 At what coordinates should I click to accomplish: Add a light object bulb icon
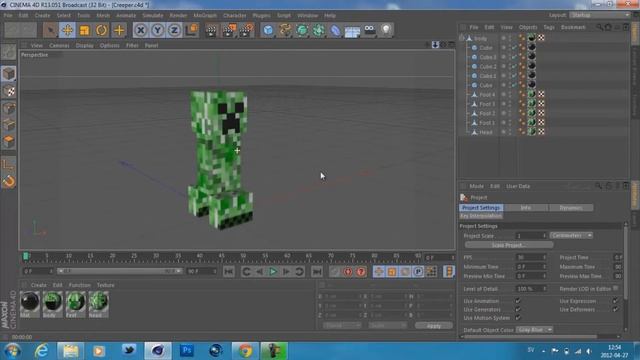(386, 30)
